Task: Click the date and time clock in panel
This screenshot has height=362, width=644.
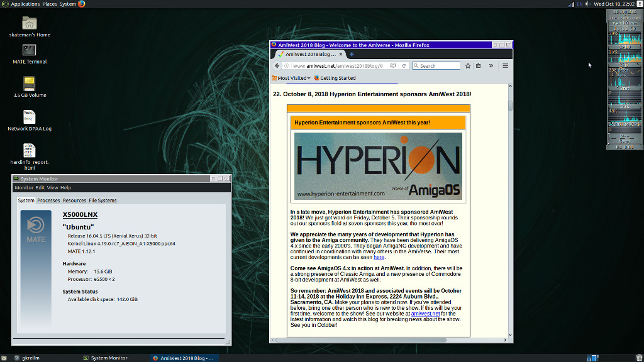Action: 614,4
